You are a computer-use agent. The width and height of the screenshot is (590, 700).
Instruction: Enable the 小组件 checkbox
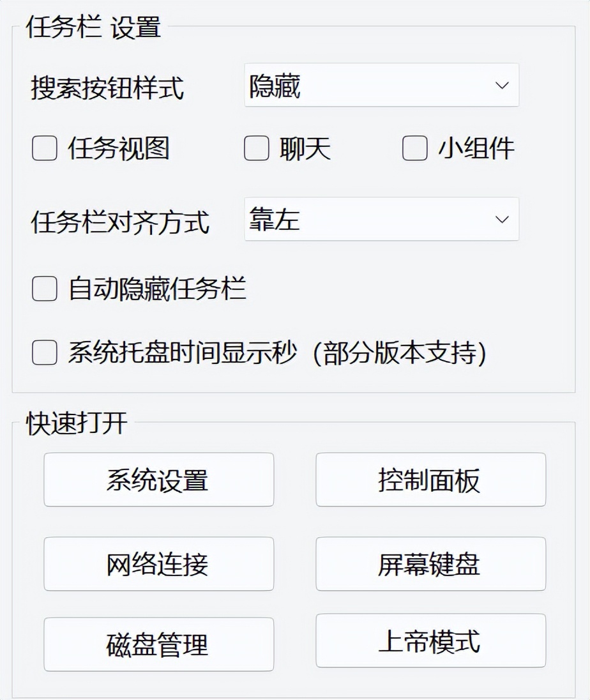coord(413,148)
